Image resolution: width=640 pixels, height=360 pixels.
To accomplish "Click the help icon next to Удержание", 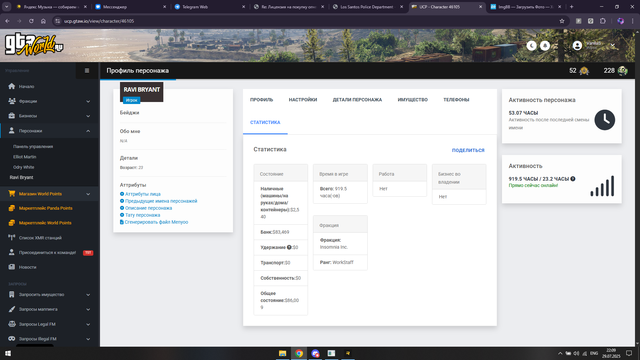I will (x=289, y=247).
